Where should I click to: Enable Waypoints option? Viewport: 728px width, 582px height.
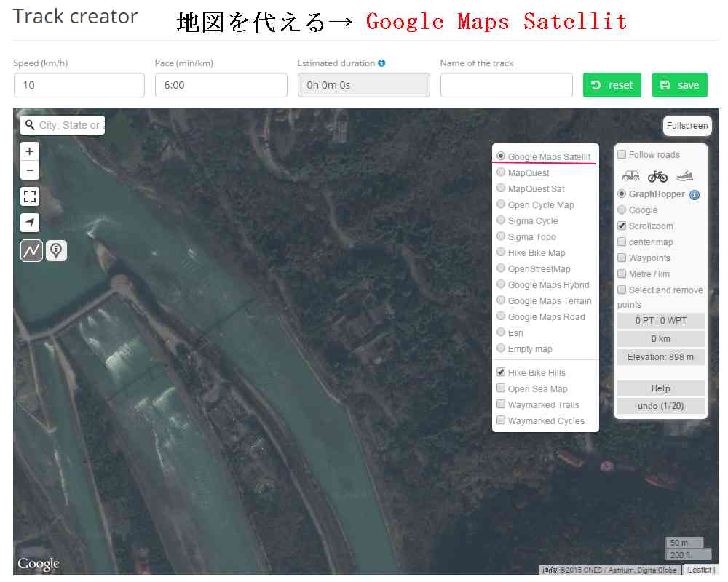tap(622, 258)
